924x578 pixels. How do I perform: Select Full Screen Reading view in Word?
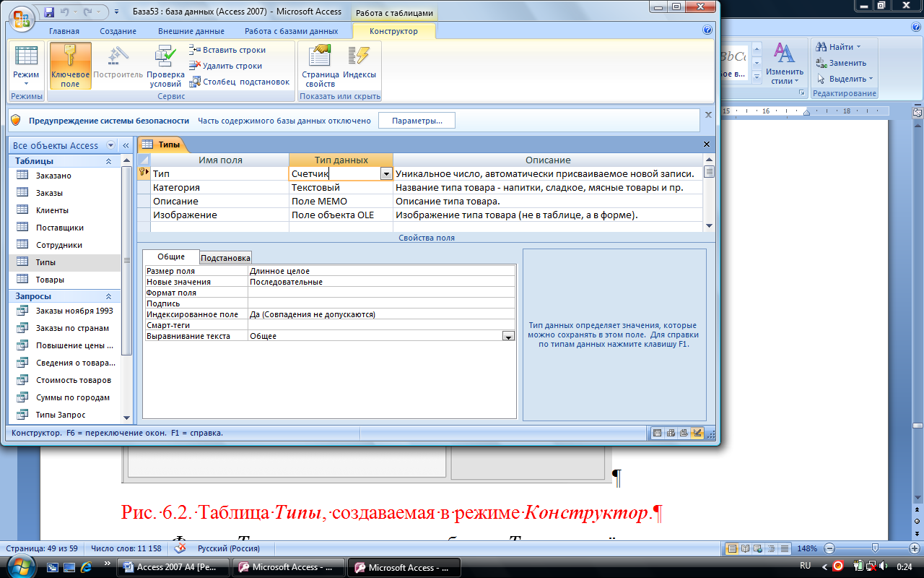[x=746, y=548]
